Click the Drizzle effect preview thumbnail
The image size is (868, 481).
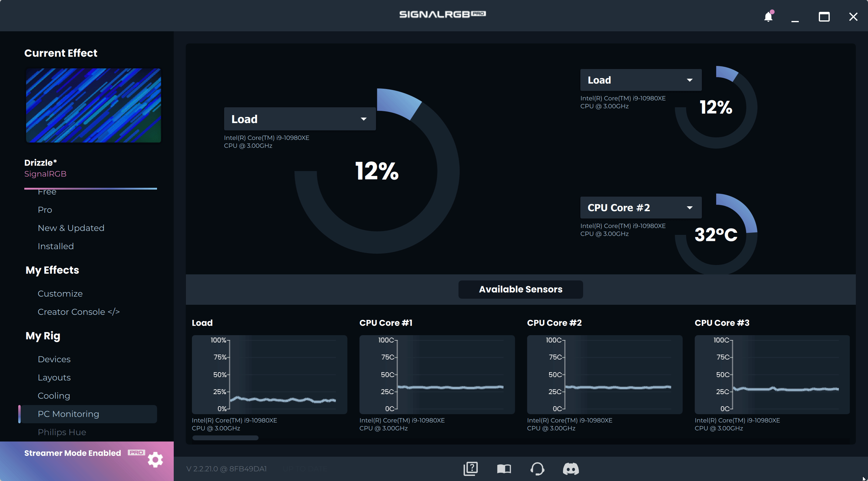93,105
